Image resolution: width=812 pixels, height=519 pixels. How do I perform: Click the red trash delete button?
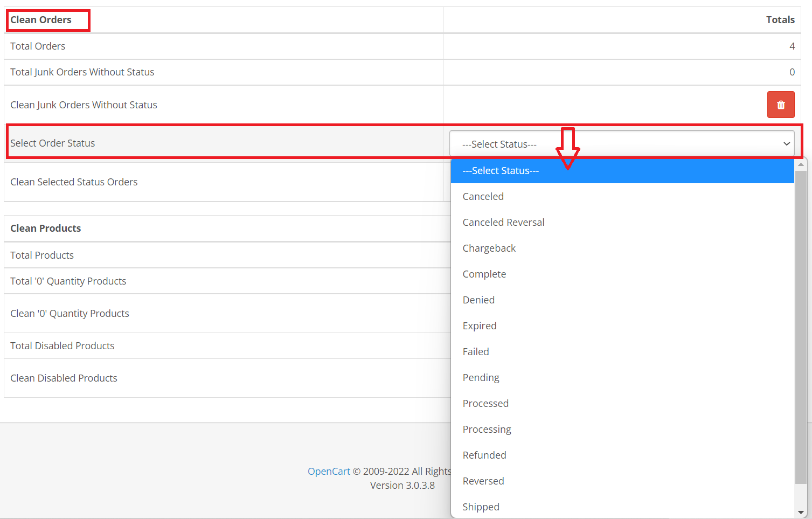780,105
